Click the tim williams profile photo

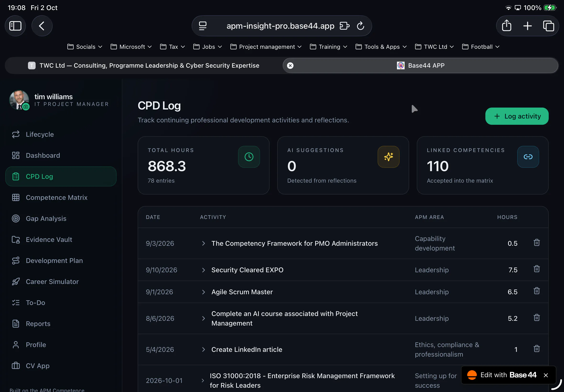pos(19,100)
